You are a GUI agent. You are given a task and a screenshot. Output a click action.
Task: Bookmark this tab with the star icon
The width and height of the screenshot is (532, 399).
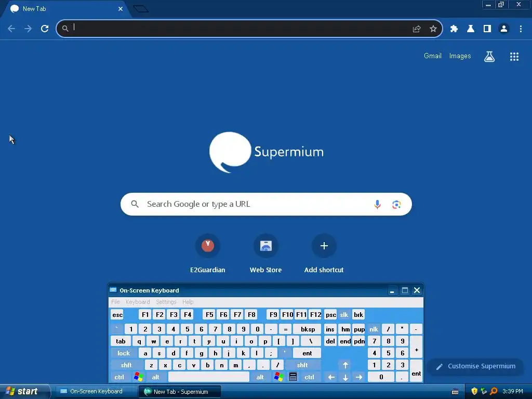click(433, 29)
